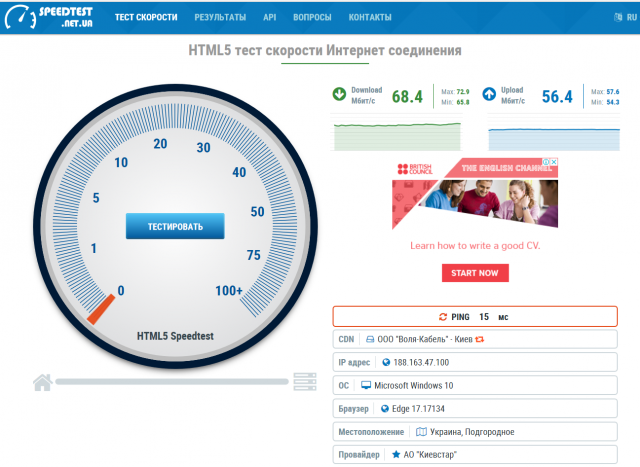This screenshot has width=640, height=467.
Task: Navigate to the Контакты page
Action: point(370,18)
